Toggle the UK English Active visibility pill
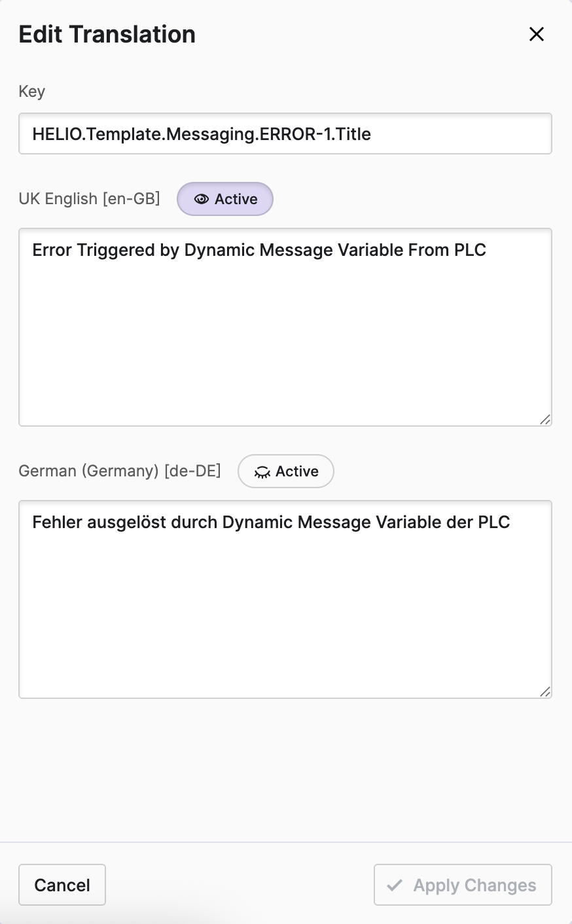The height and width of the screenshot is (924, 572). tap(225, 199)
